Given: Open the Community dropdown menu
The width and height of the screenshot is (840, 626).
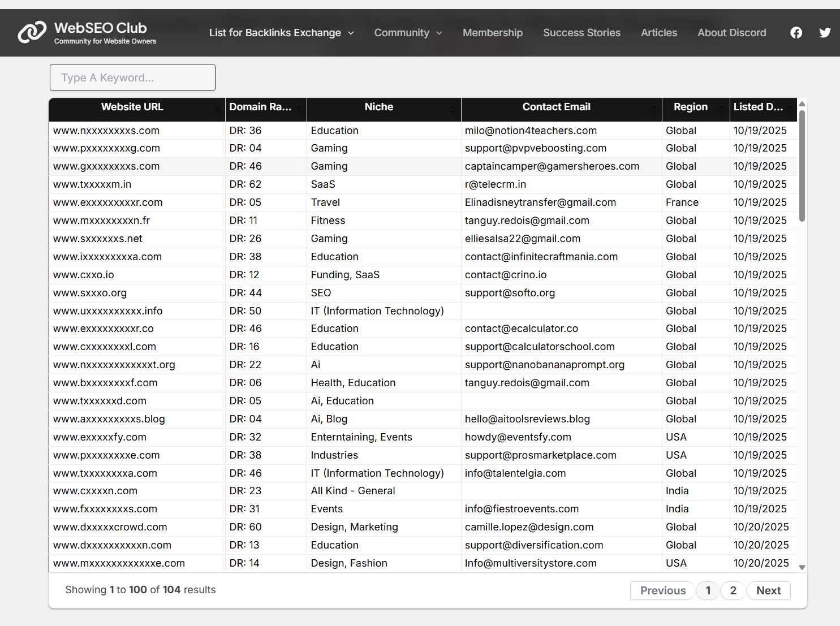Looking at the screenshot, I should click(402, 33).
